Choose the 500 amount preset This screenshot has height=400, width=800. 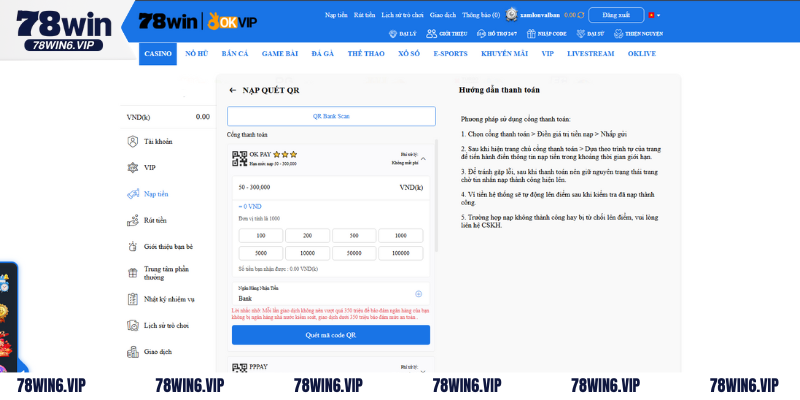[x=354, y=236]
